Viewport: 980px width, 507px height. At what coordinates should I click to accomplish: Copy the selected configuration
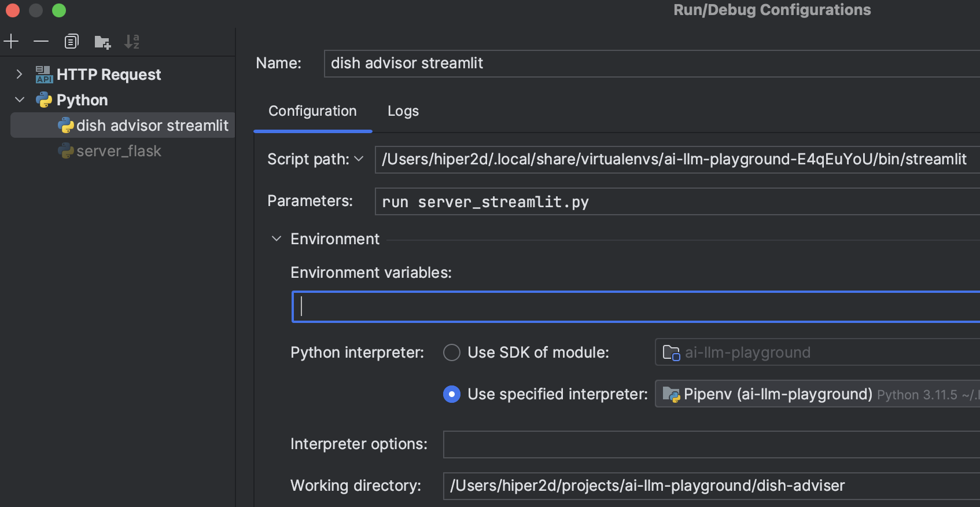click(71, 41)
